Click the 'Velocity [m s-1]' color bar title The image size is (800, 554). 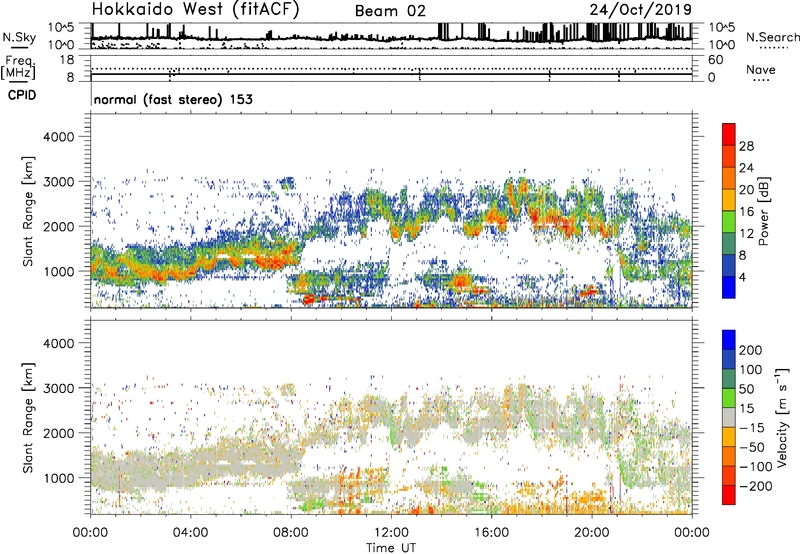pos(782,417)
